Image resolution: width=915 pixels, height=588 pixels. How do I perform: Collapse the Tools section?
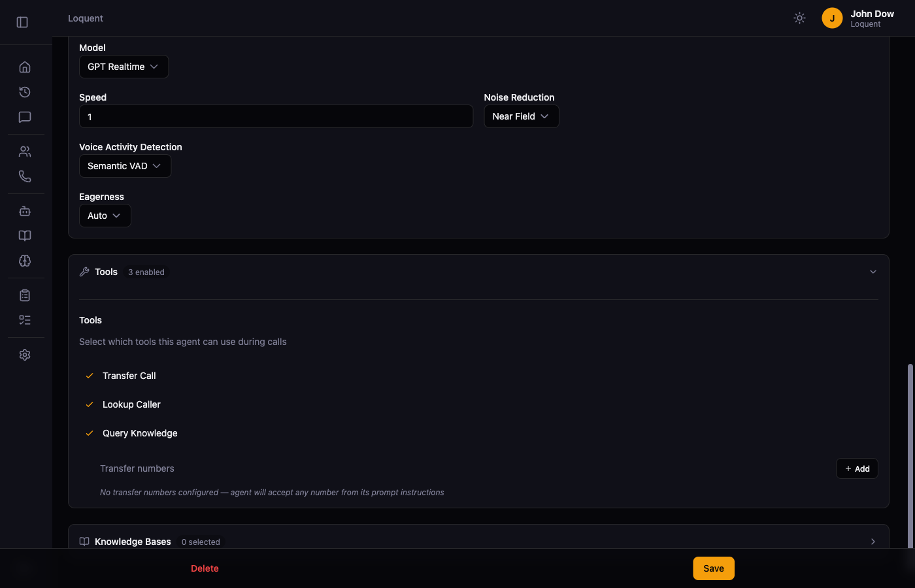(x=873, y=271)
